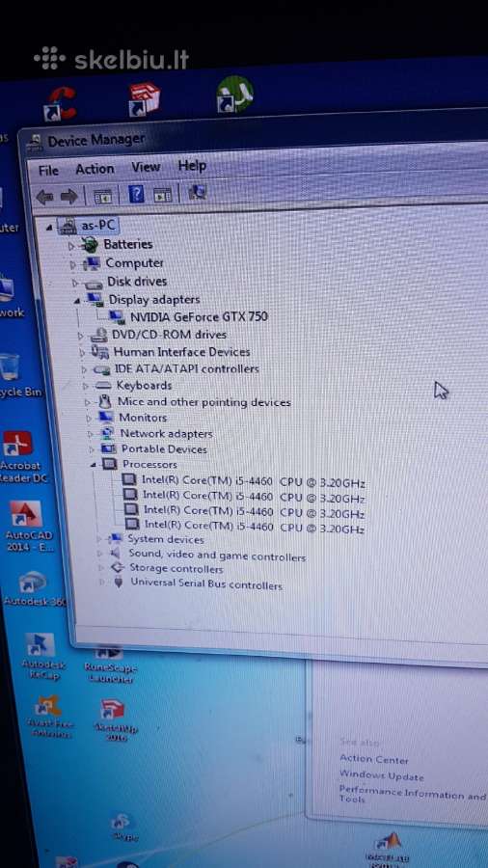488x868 pixels.
Task: Select the Storage controllers tree item
Action: 176,568
